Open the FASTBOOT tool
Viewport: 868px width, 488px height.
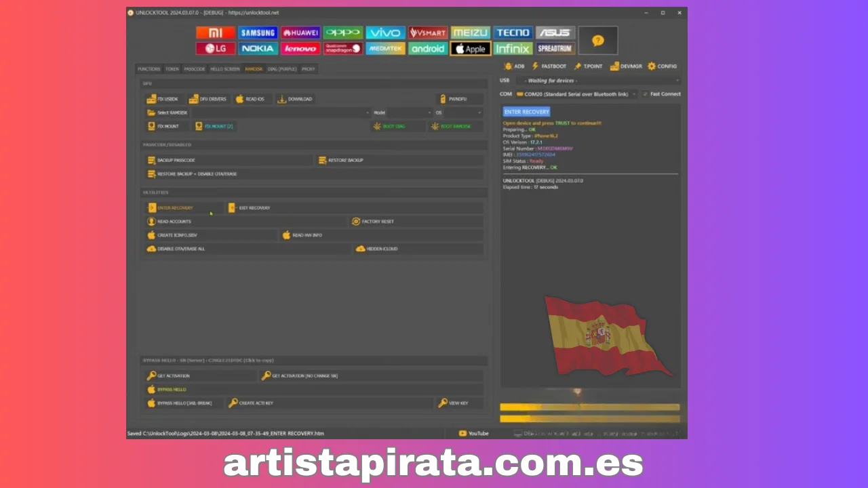pos(549,66)
